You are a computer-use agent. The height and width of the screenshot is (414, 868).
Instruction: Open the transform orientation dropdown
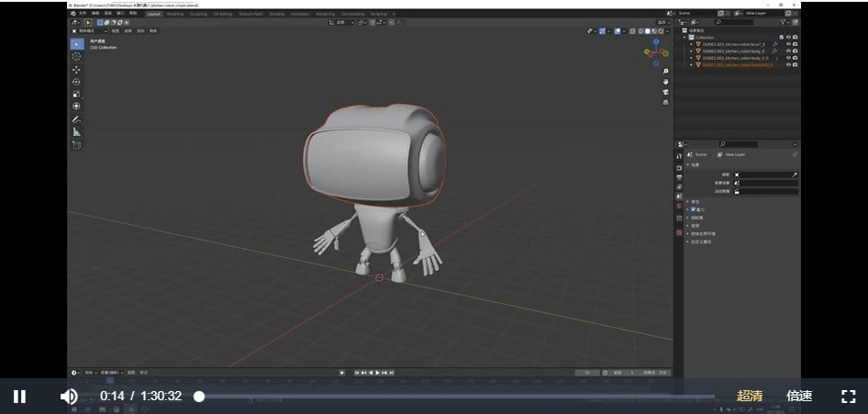coord(339,22)
